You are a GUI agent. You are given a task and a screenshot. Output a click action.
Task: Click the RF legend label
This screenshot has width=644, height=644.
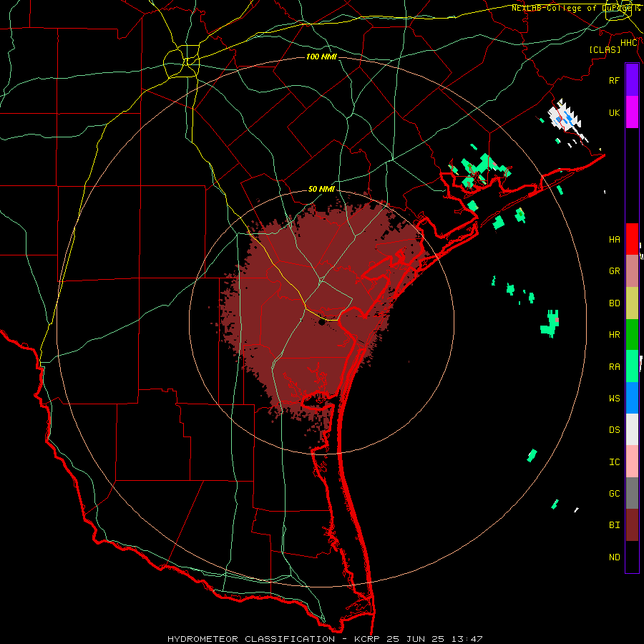pos(614,80)
